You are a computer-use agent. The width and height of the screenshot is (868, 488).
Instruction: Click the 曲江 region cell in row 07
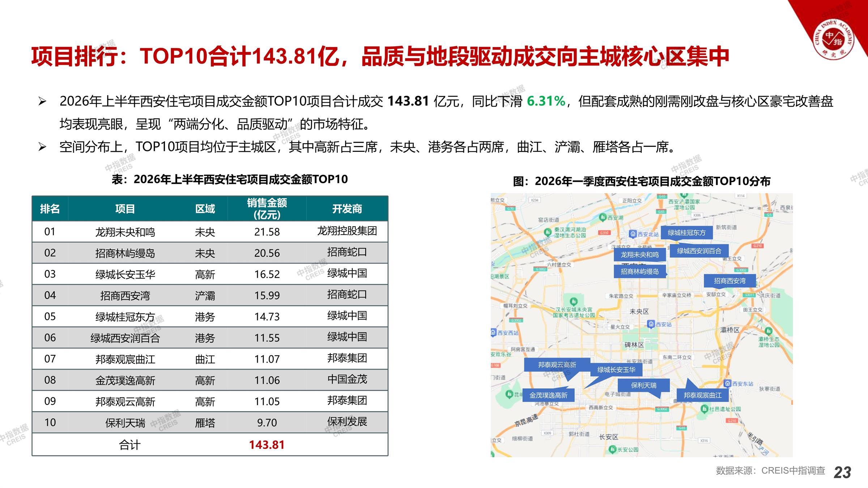click(205, 359)
